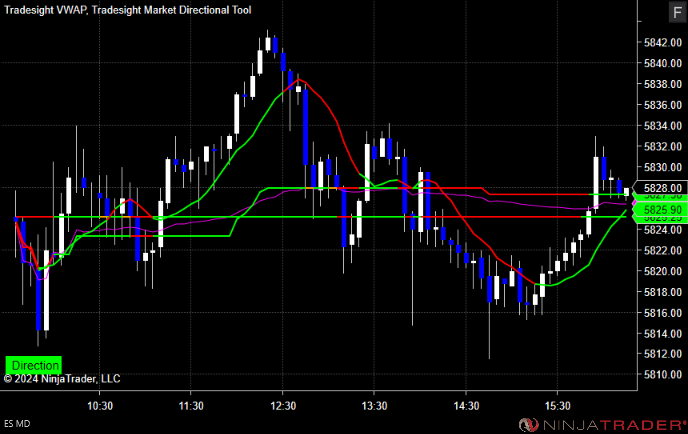This screenshot has height=434, width=688.
Task: Click the 5836.00 price axis label
Action: 663,105
